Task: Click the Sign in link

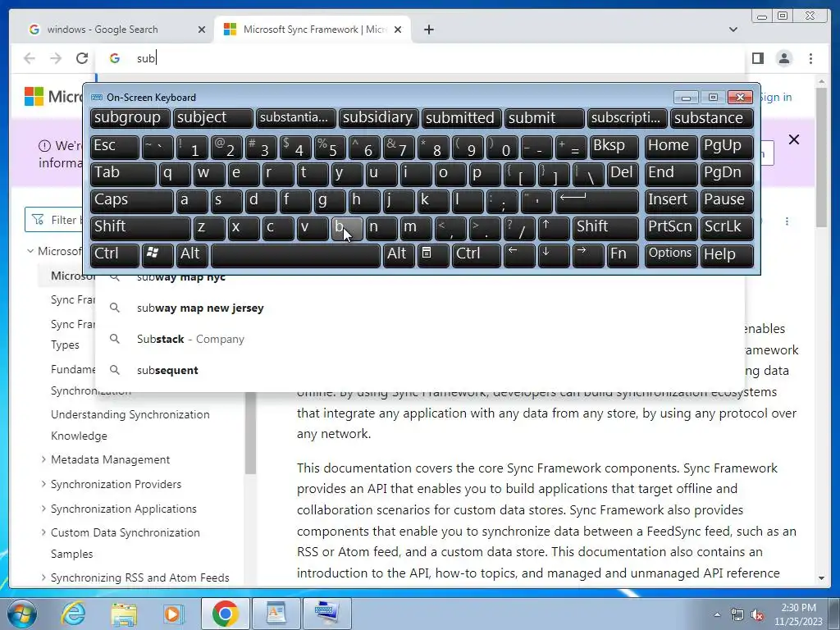Action: (776, 97)
